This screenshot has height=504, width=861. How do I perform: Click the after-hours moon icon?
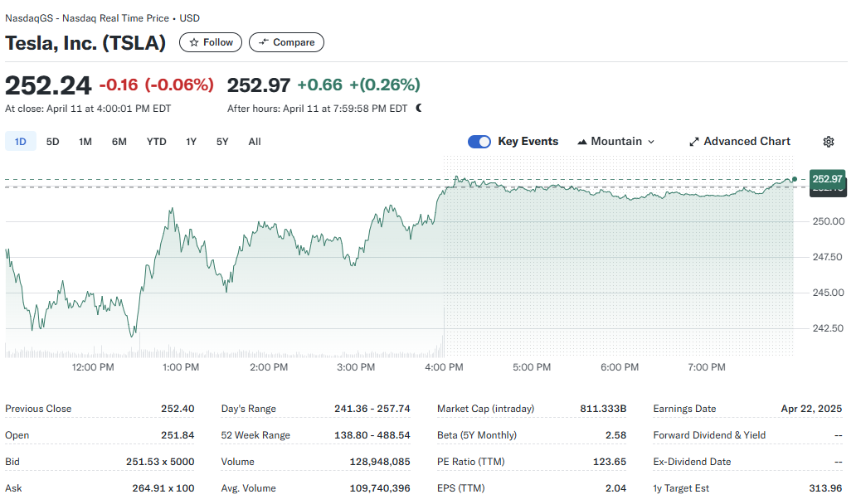tap(419, 108)
